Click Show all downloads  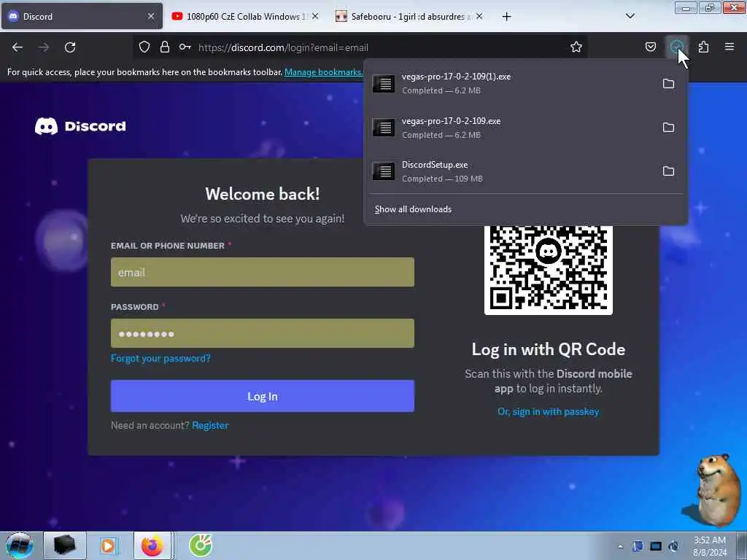(413, 209)
